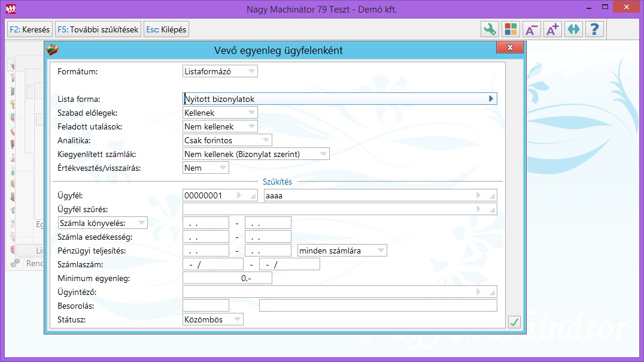644x362 pixels.
Task: Click Esc: Kilépés to exit
Action: pos(166,29)
